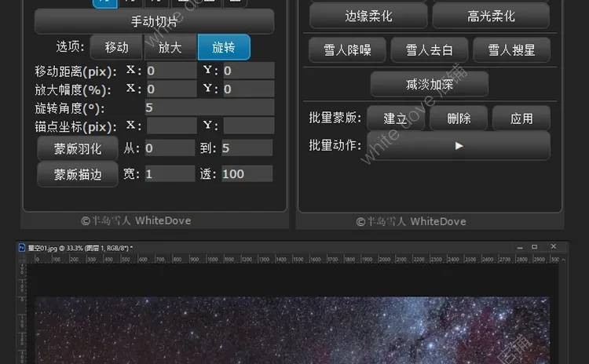This screenshot has width=589, height=364.
Task: Click the 锚点坐标 X input field
Action: tap(171, 126)
